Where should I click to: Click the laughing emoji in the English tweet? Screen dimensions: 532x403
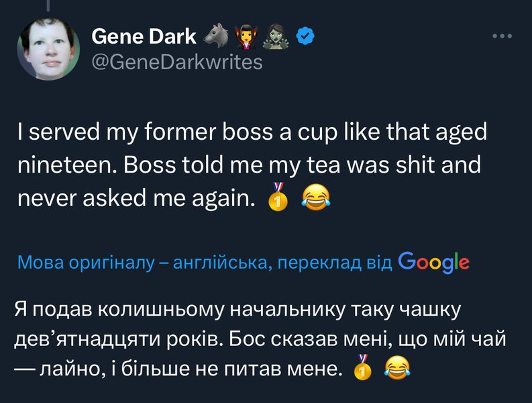[315, 198]
